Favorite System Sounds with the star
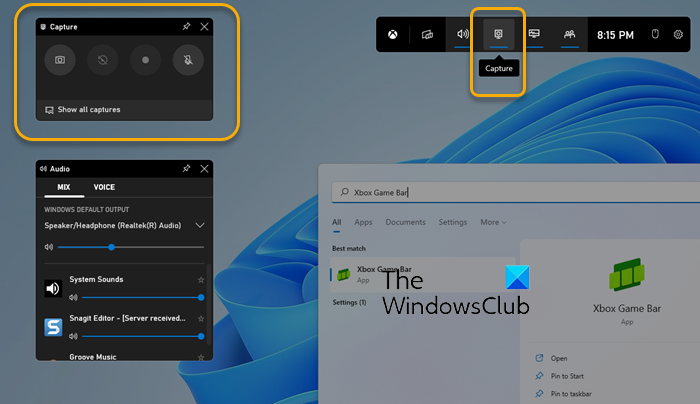The width and height of the screenshot is (700, 404). (x=201, y=280)
